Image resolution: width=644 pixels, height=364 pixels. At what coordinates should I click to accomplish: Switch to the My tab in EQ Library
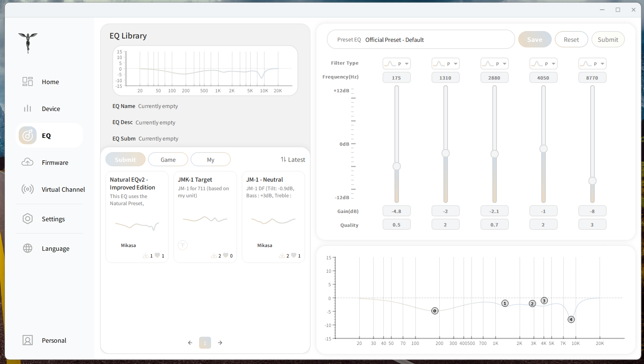[x=211, y=160]
